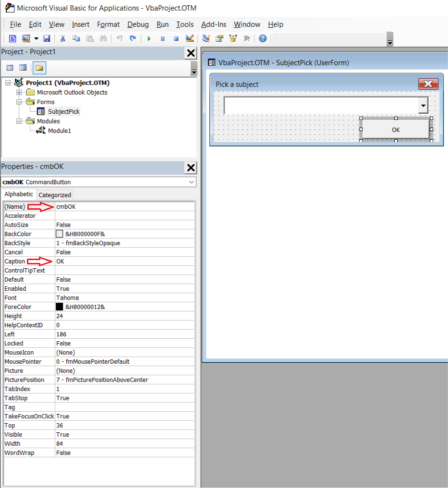Open the Help menu
The width and height of the screenshot is (448, 488).
pyautogui.click(x=276, y=24)
